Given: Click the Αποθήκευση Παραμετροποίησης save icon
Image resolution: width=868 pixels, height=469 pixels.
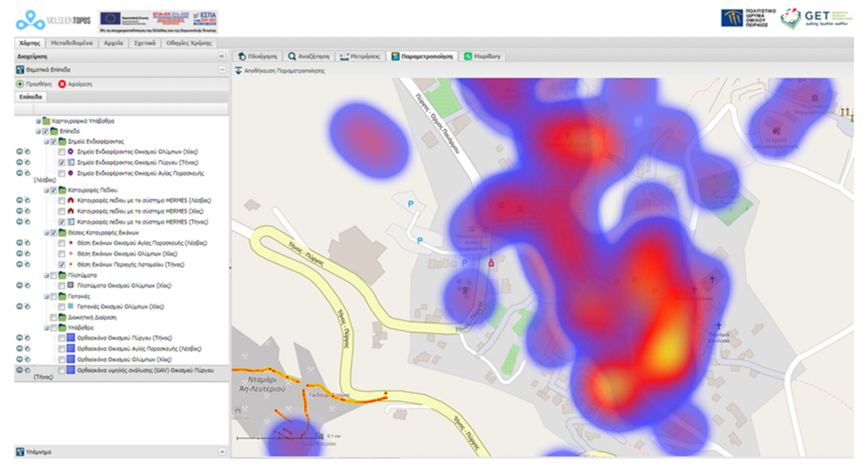Looking at the screenshot, I should [238, 71].
